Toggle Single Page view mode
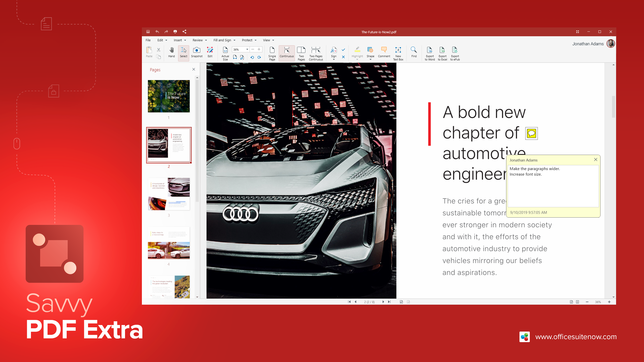The height and width of the screenshot is (362, 644). click(x=272, y=53)
